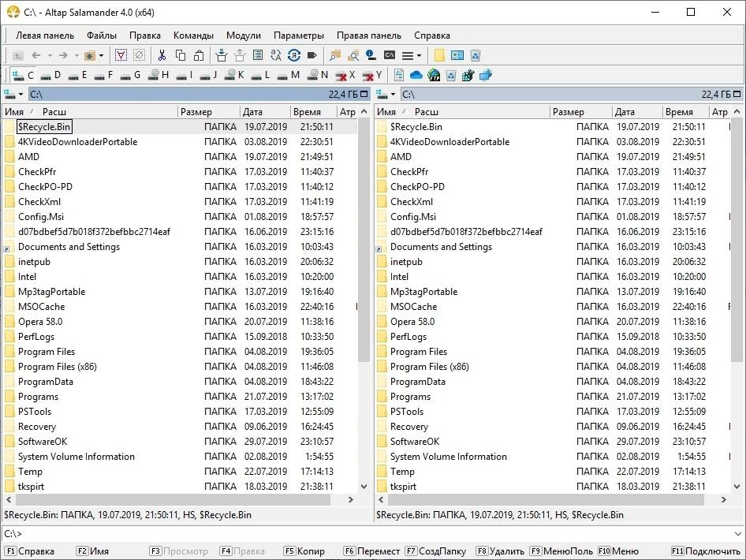Click the Select files filter icon
Viewport: 746px width, 560px height.
121,56
